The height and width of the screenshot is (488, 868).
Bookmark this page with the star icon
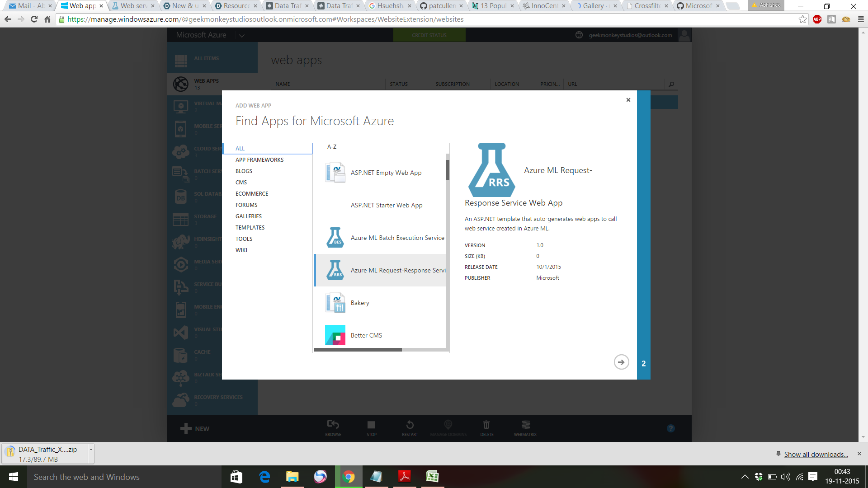[802, 19]
